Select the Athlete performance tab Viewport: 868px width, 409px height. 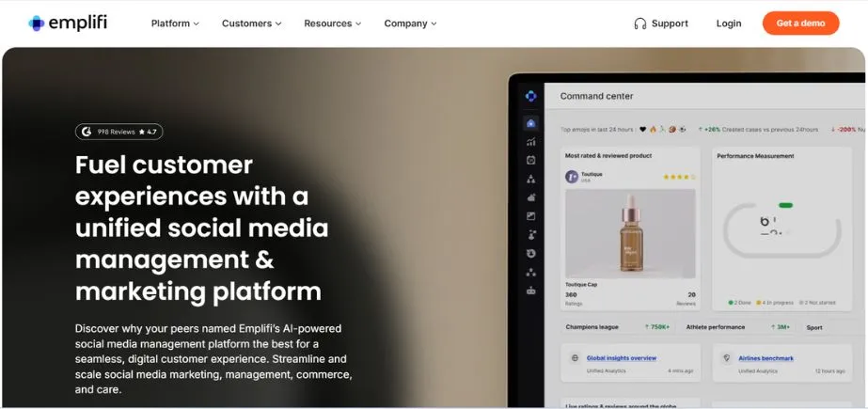click(x=716, y=327)
